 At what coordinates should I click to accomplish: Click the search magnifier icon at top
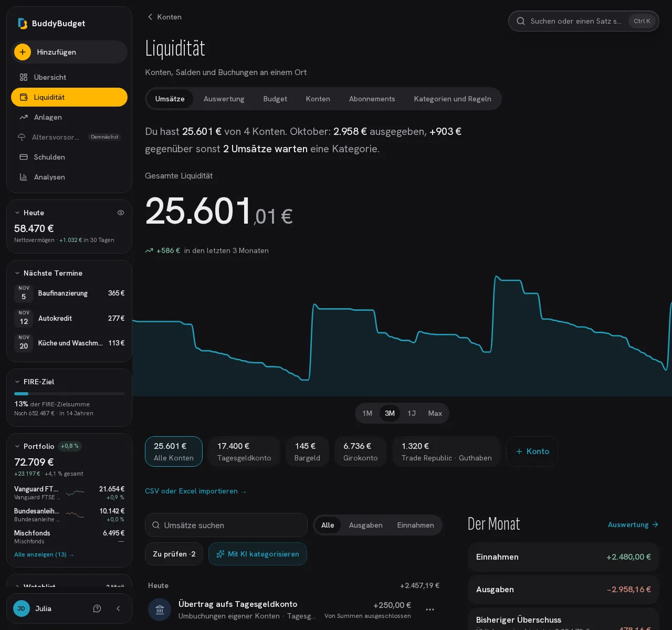(x=521, y=21)
